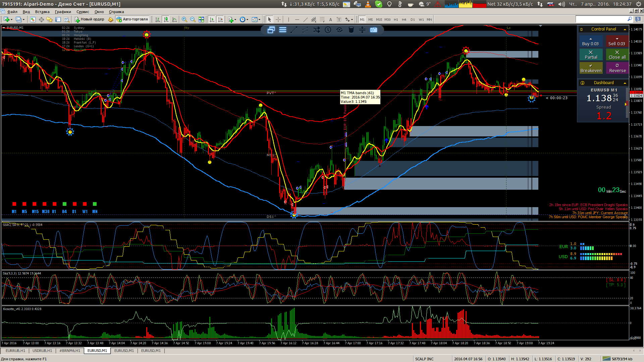Switch to the D1 timeframe button
The height and width of the screenshot is (362, 644).
point(413,19)
